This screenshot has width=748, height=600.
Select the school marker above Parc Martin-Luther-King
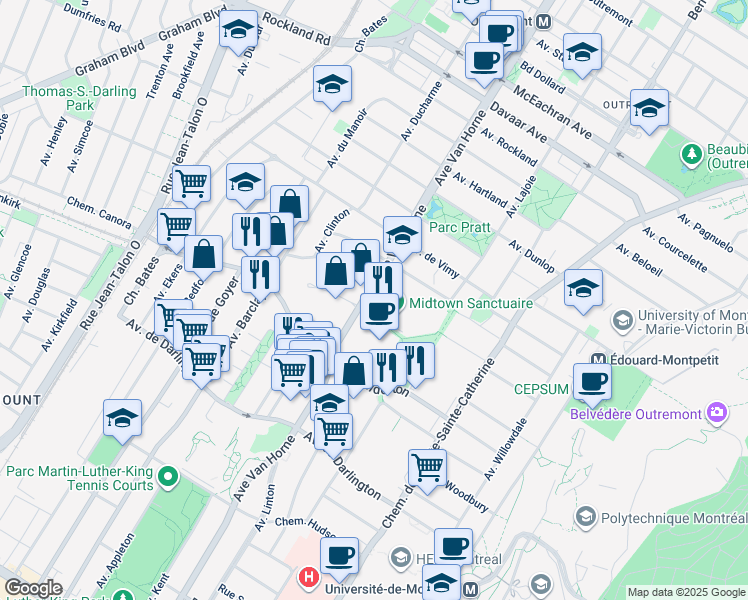click(122, 419)
